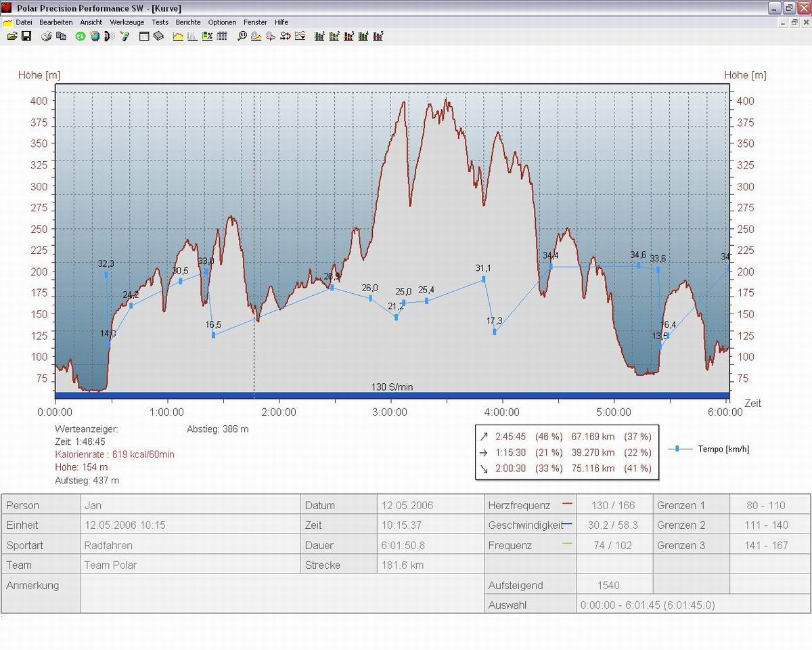
Task: Click the empty Anmerkung notes field
Action: tap(281, 594)
